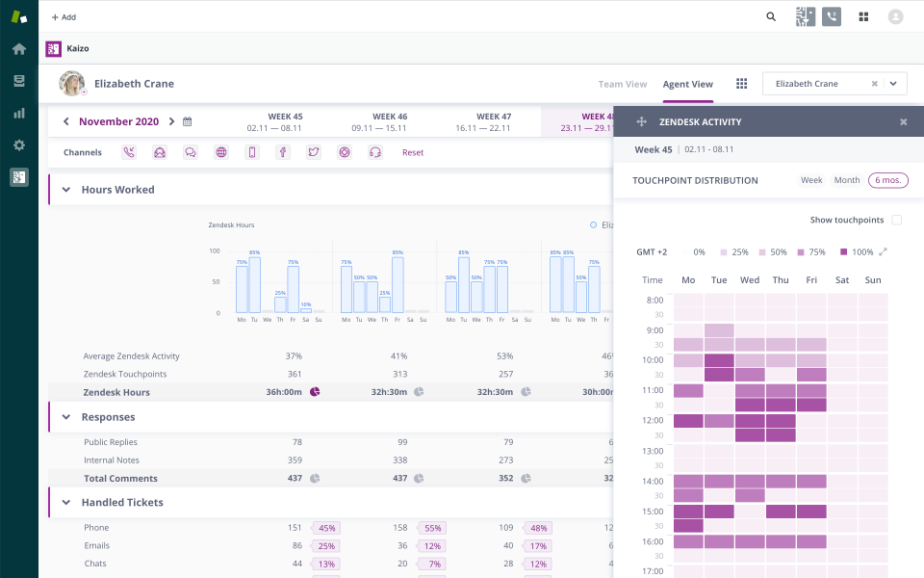
Task: Select the Week 46 column header
Action: pos(378,121)
